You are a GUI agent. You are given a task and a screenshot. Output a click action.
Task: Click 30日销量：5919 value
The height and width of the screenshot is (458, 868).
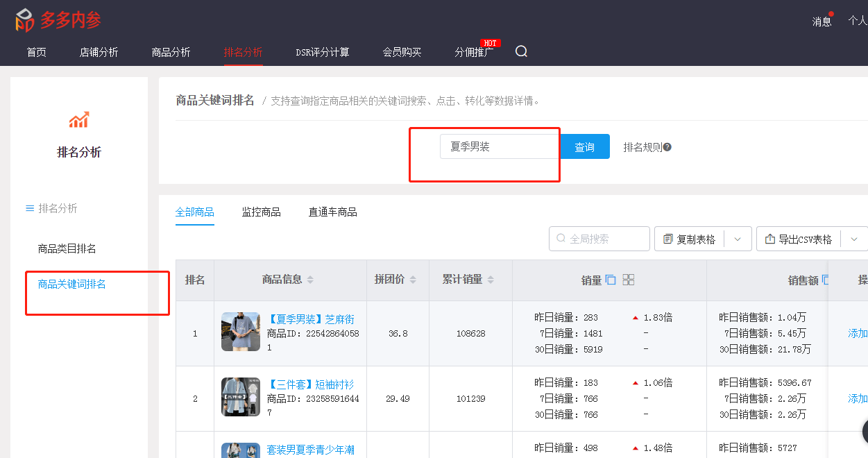coord(568,349)
